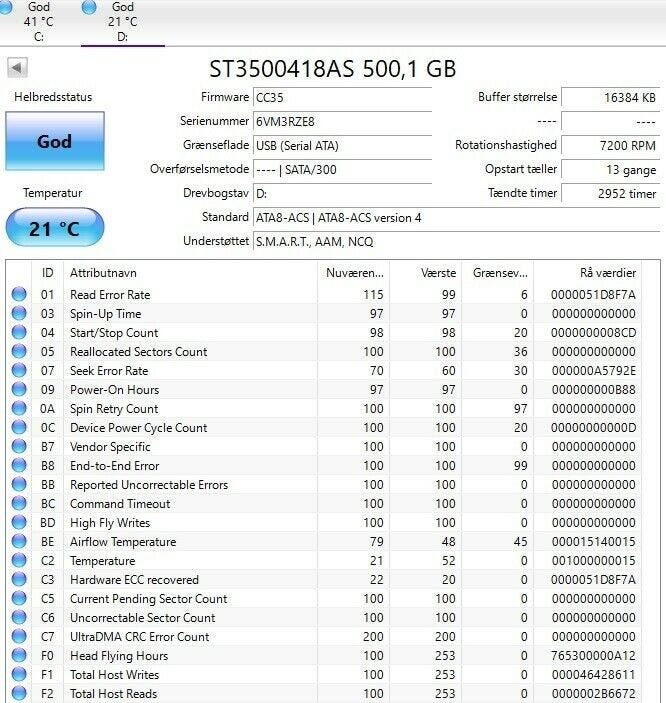Select the Head Flying Hours attribute name
The height and width of the screenshot is (703, 666).
(x=119, y=656)
